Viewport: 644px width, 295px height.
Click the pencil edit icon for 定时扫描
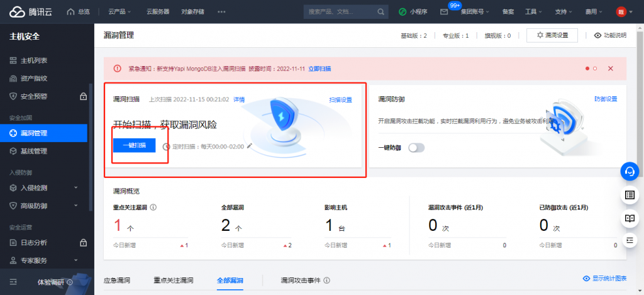pyautogui.click(x=249, y=146)
